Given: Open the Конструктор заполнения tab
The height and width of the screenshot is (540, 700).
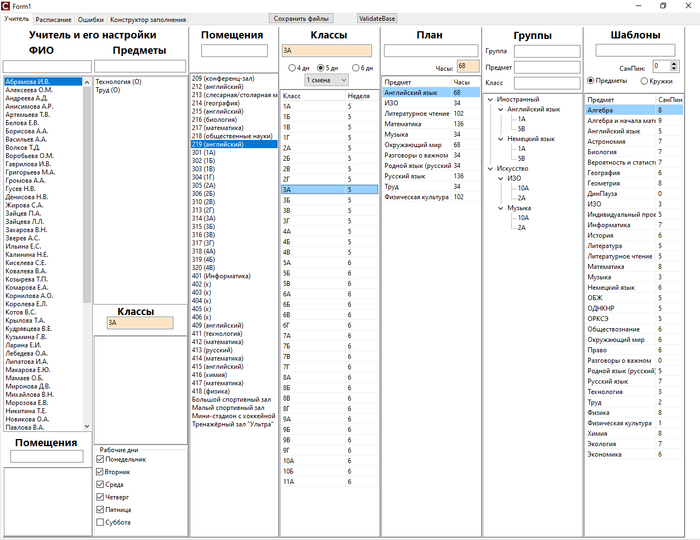Looking at the screenshot, I should click(x=148, y=20).
